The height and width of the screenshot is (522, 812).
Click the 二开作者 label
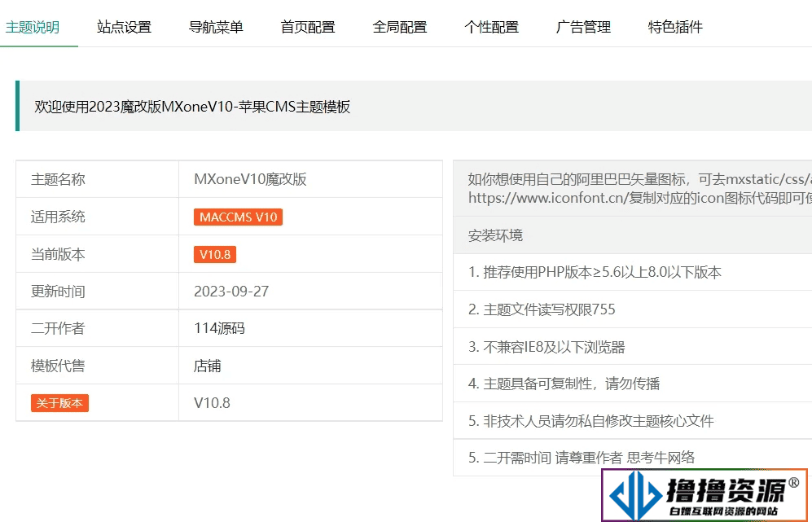[x=58, y=328]
